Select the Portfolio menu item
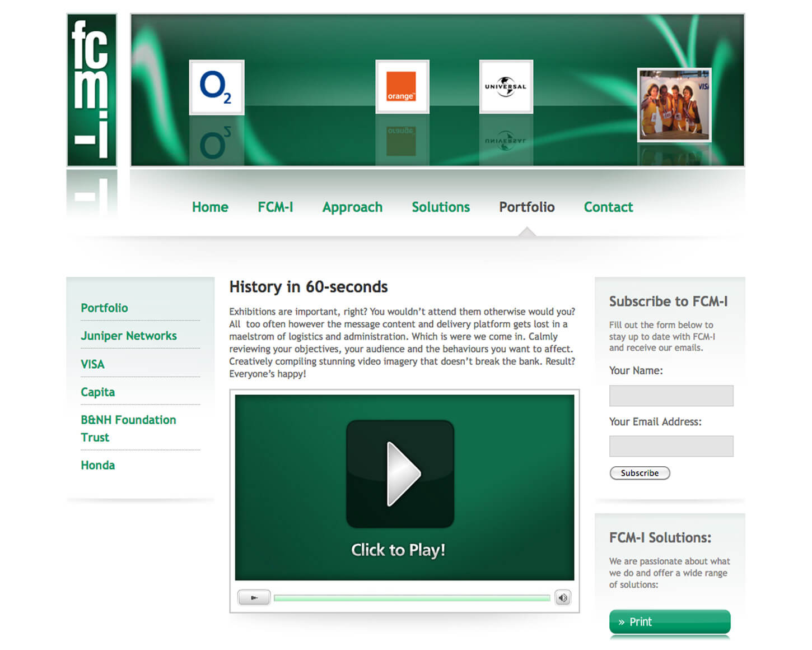 527,207
